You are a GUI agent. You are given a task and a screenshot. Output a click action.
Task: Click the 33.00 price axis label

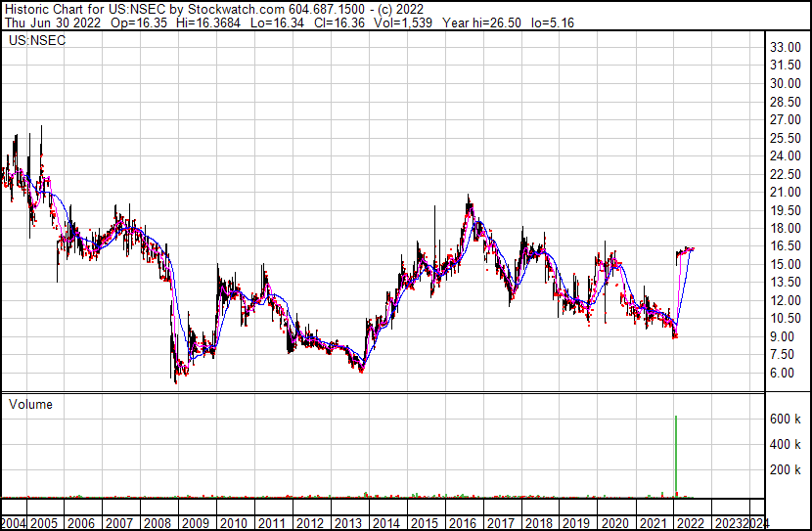pyautogui.click(x=786, y=47)
